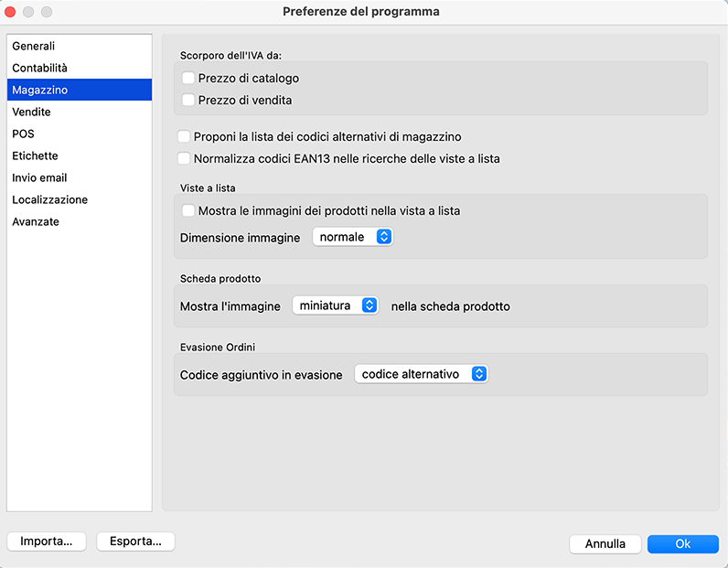Image resolution: width=728 pixels, height=568 pixels.
Task: Open the Codice aggiuntivo in evasione dropdown
Action: (421, 374)
